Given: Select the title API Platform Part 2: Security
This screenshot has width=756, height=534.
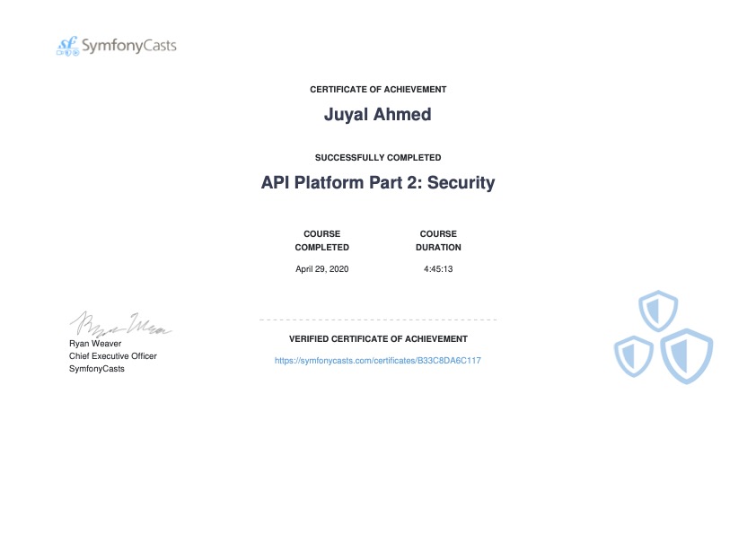Looking at the screenshot, I should 378,183.
